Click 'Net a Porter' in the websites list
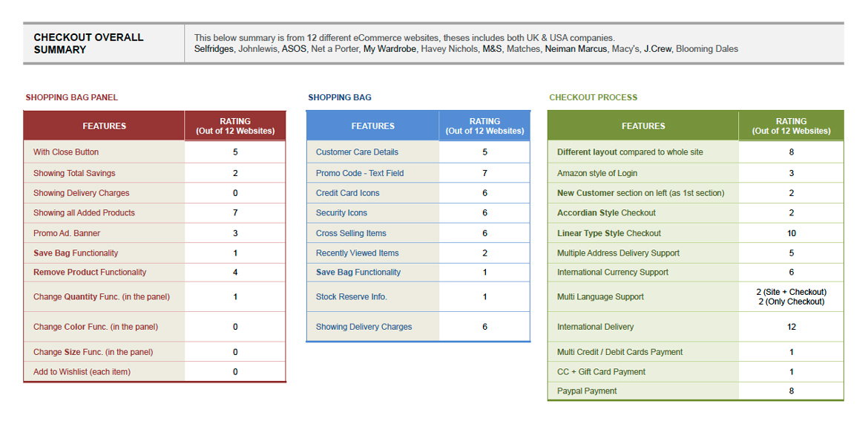Viewport: 868px width, 430px height. click(x=335, y=49)
